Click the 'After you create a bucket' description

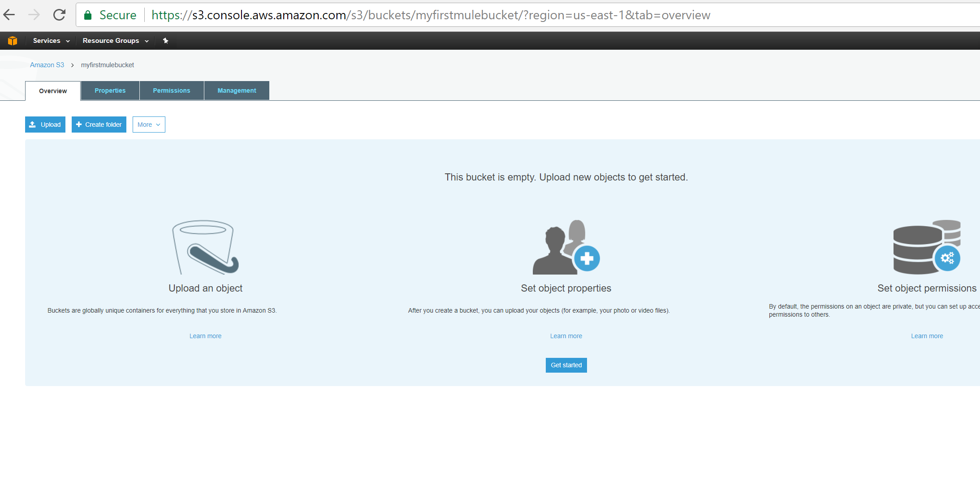point(539,310)
